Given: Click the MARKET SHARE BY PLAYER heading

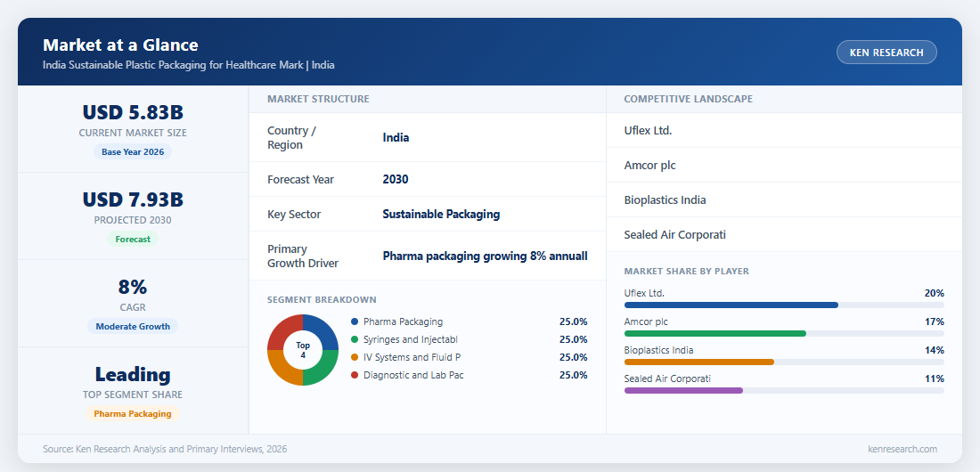Looking at the screenshot, I should click(686, 272).
